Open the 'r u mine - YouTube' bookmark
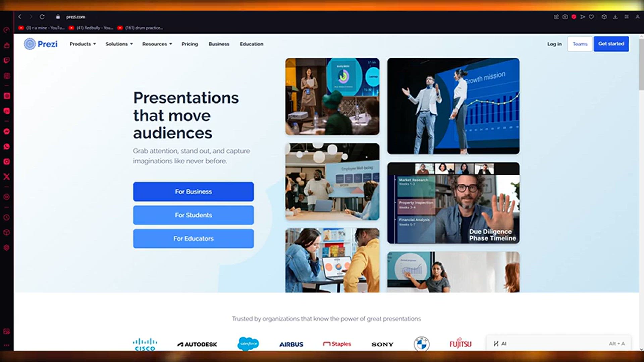This screenshot has height=362, width=644. [x=41, y=28]
